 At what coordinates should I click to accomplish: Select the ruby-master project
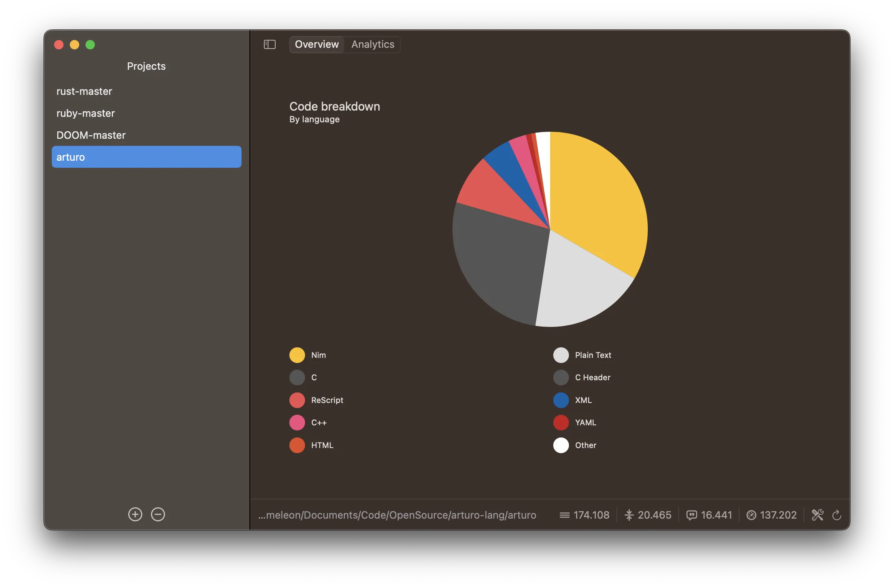pos(85,113)
